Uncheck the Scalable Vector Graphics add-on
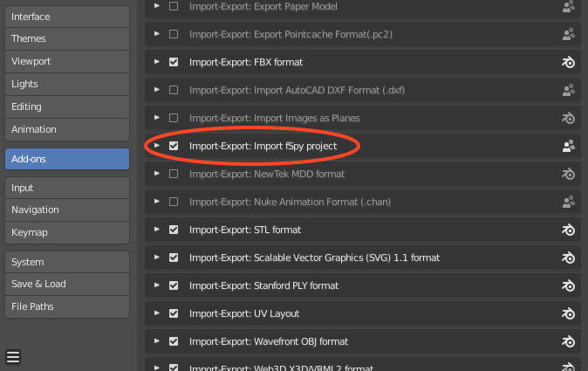Viewport: 588px width, 371px height. pyautogui.click(x=174, y=258)
